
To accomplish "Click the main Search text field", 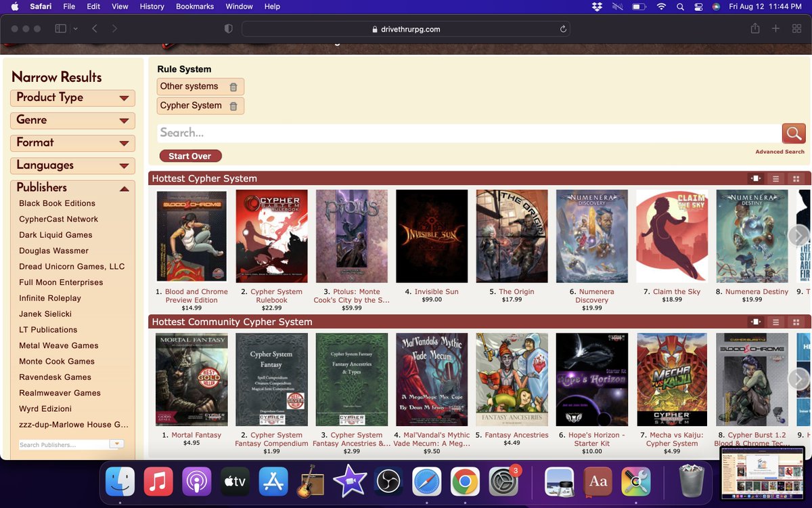I will coord(469,133).
